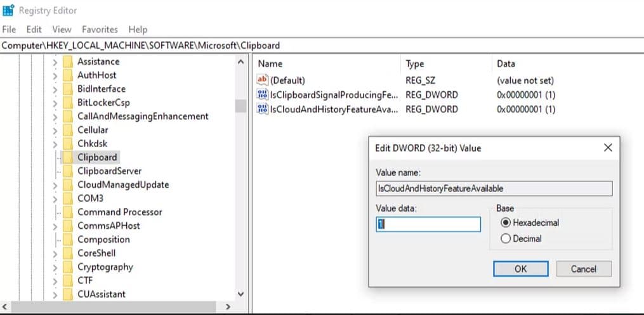Select the CUAssistant folder icon
Viewport: 644px width, 315px height.
(x=68, y=295)
